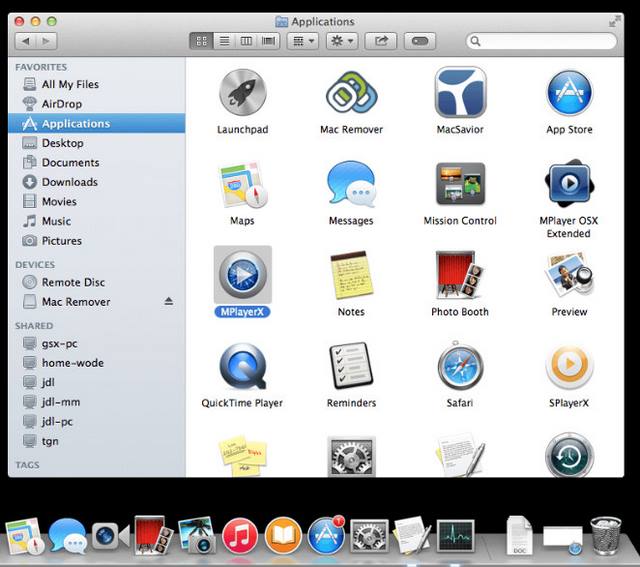Switch to list view
This screenshot has height=567, width=640.
(x=224, y=41)
